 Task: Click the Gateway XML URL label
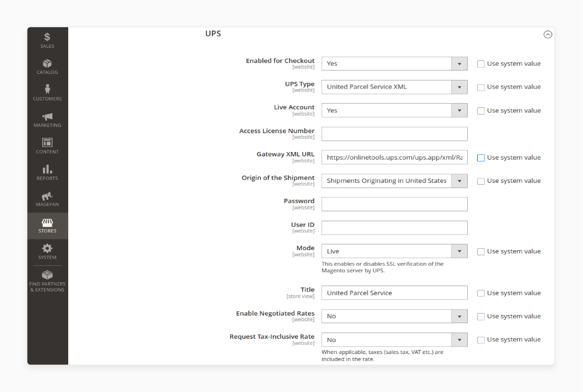[285, 154]
